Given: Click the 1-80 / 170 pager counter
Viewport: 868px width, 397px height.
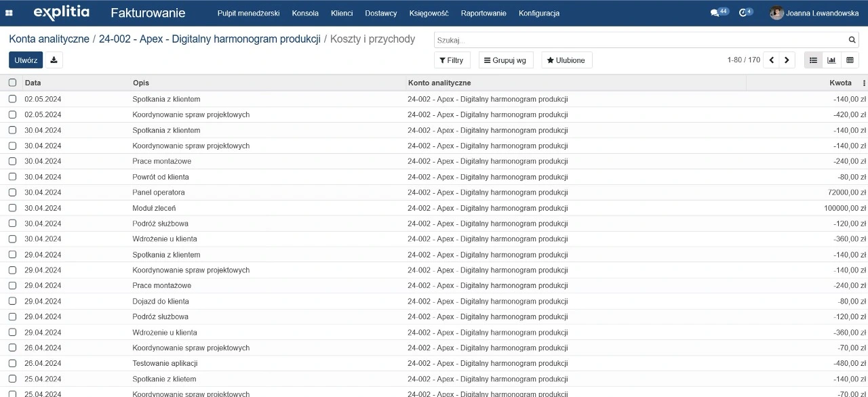Looking at the screenshot, I should (743, 60).
